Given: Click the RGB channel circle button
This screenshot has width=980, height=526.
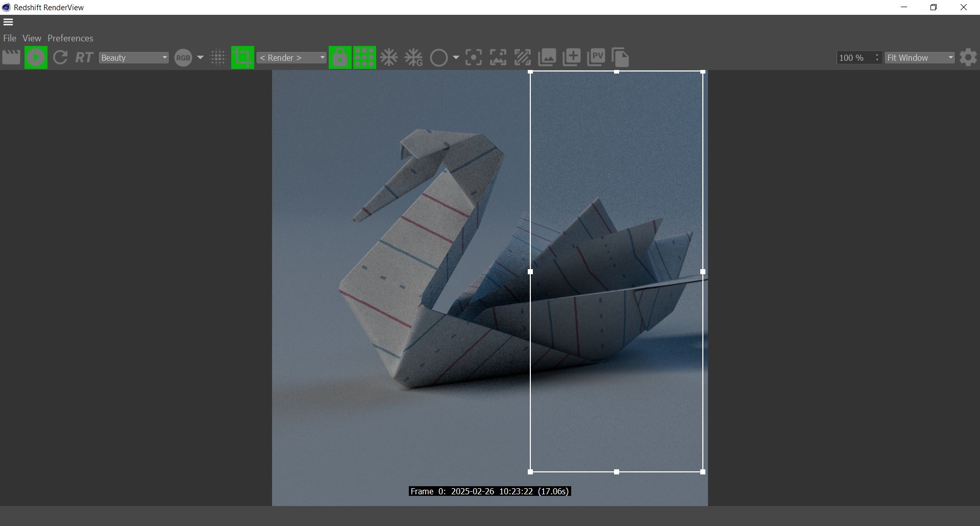Looking at the screenshot, I should coord(183,58).
